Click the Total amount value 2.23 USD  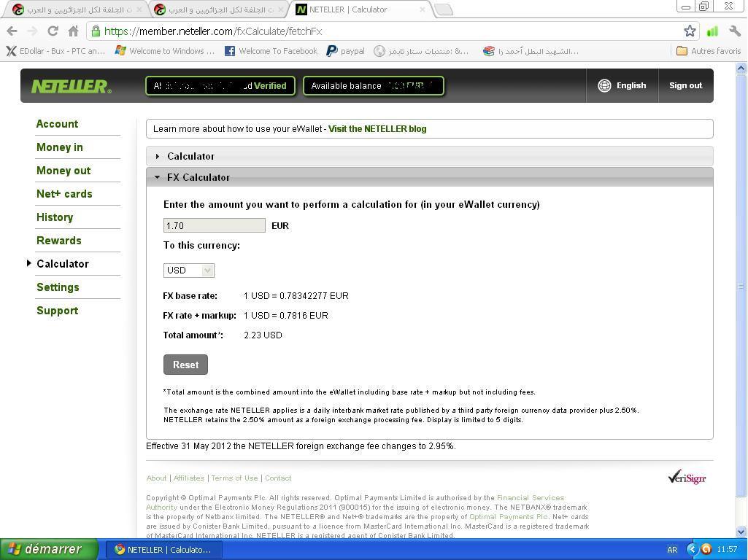pyautogui.click(x=263, y=335)
